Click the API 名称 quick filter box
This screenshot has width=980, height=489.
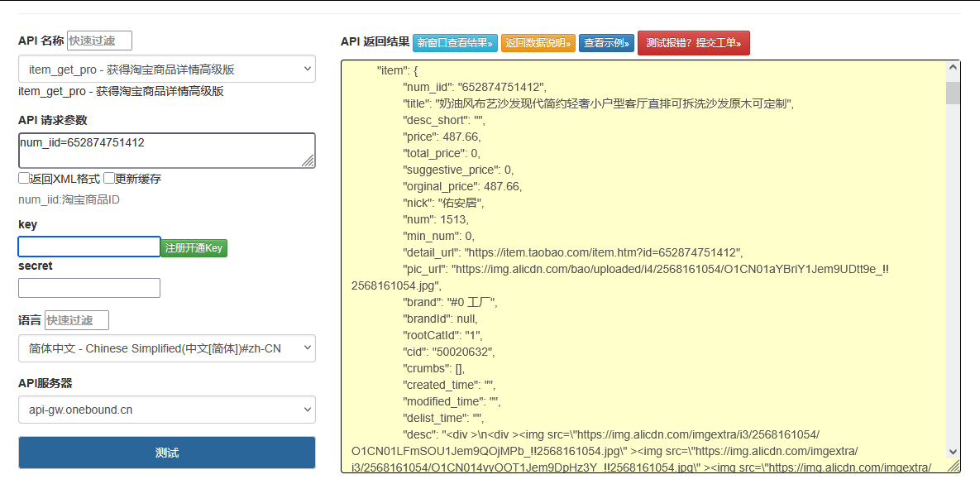pos(99,41)
